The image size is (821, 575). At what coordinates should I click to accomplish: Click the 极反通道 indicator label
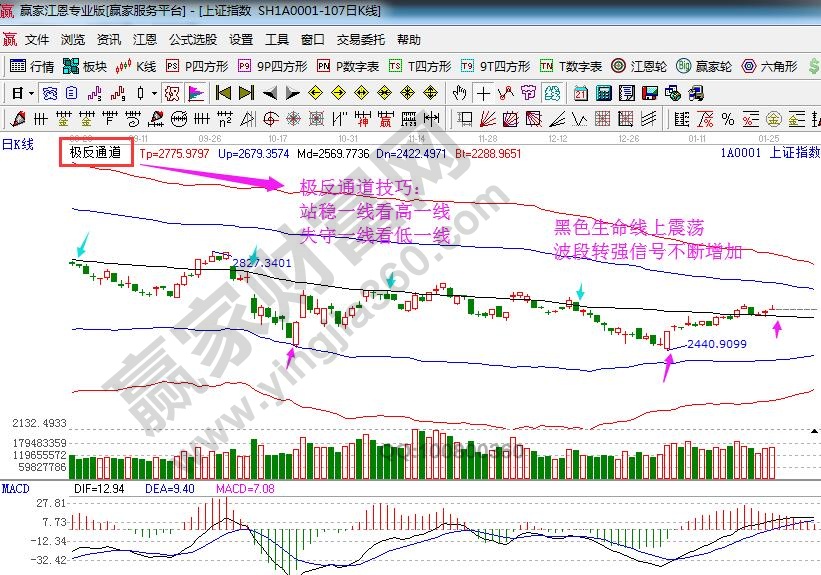[x=95, y=153]
